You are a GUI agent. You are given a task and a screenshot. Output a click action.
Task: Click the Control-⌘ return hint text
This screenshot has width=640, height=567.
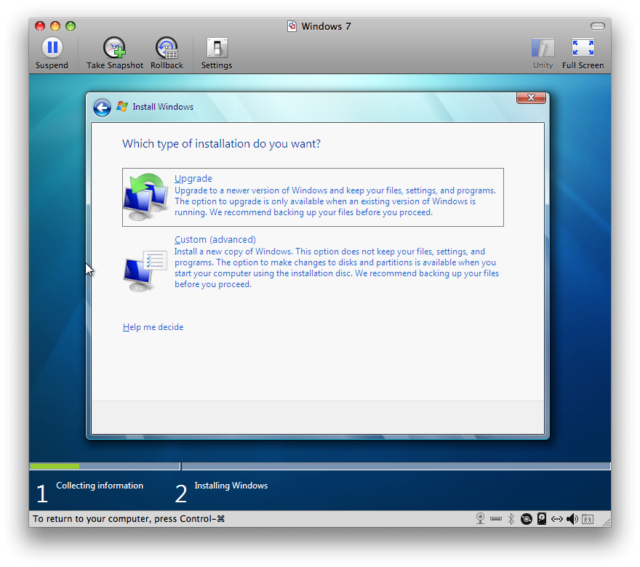point(129,519)
